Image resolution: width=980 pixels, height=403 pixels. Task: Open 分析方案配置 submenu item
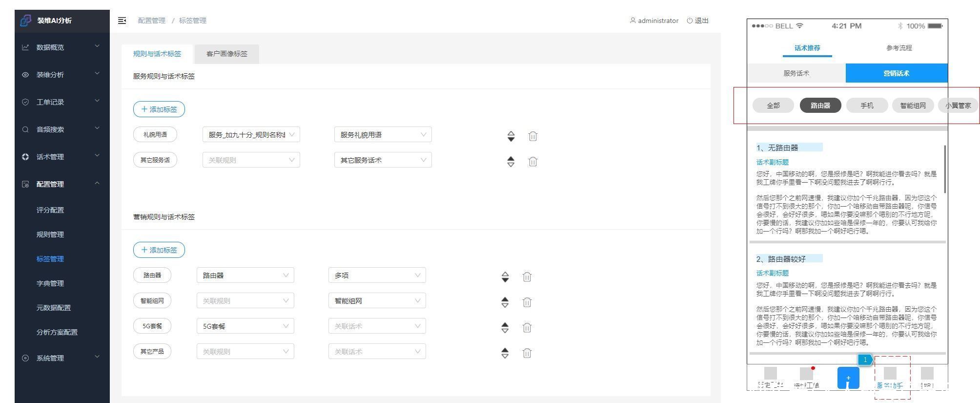coord(57,332)
